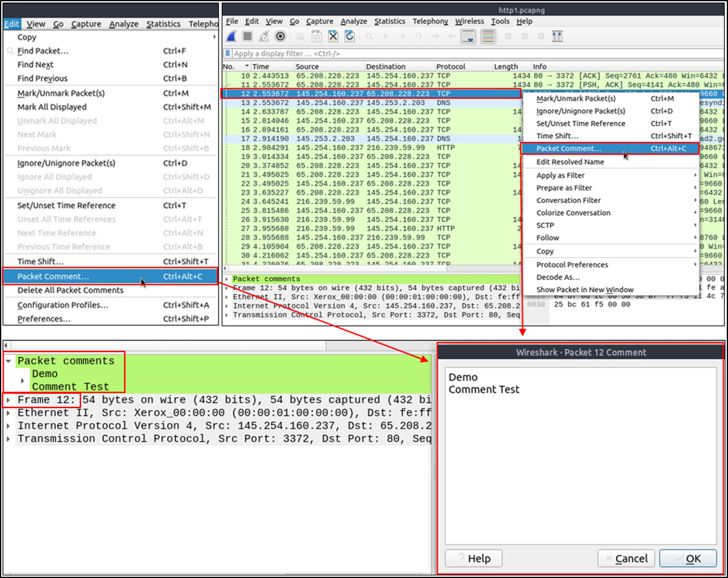Expand Ethernet II node in enlarged pane

point(9,413)
